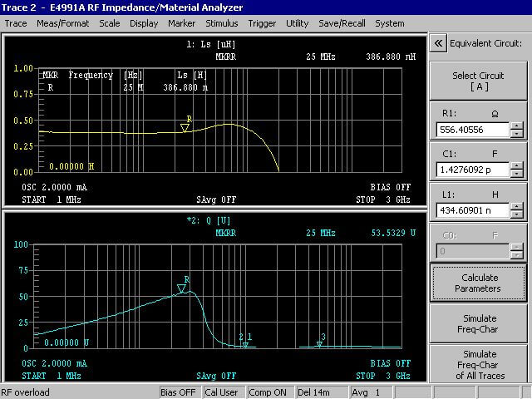Click Simulate Freq-Char of All Traces
This screenshot has height=399, width=532.
click(x=477, y=365)
